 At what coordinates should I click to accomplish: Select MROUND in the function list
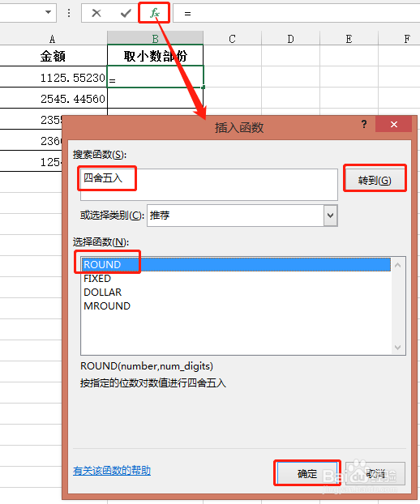coord(236,306)
